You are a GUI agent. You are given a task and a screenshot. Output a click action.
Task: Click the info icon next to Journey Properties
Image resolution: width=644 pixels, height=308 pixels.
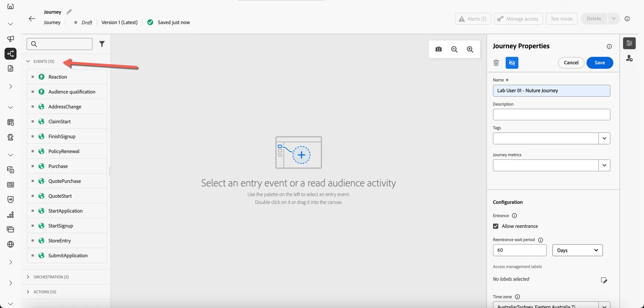[609, 47]
